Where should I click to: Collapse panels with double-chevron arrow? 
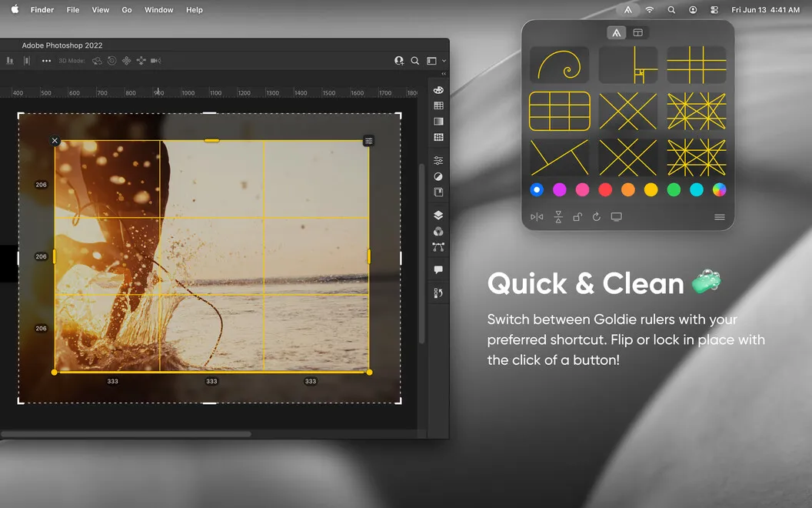(443, 74)
